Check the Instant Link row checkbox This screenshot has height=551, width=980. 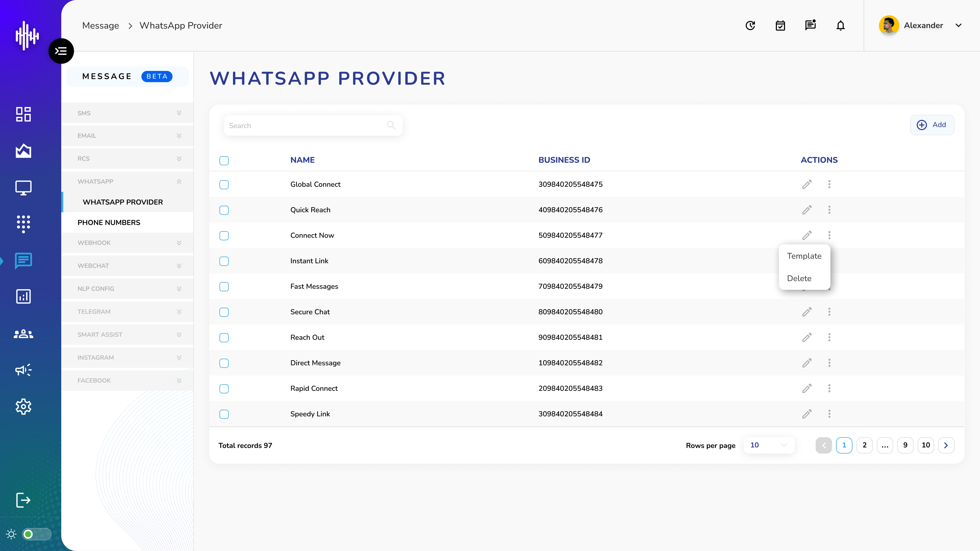(x=224, y=261)
